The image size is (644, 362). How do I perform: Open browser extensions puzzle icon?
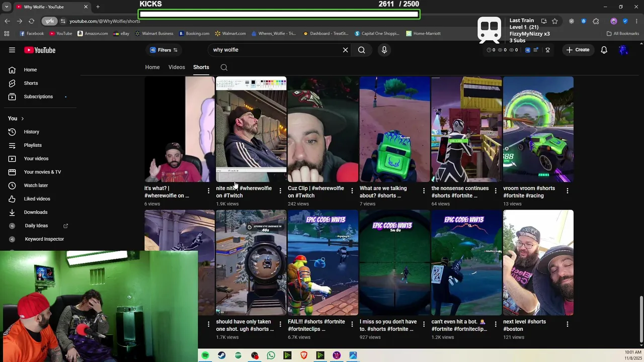(x=596, y=21)
